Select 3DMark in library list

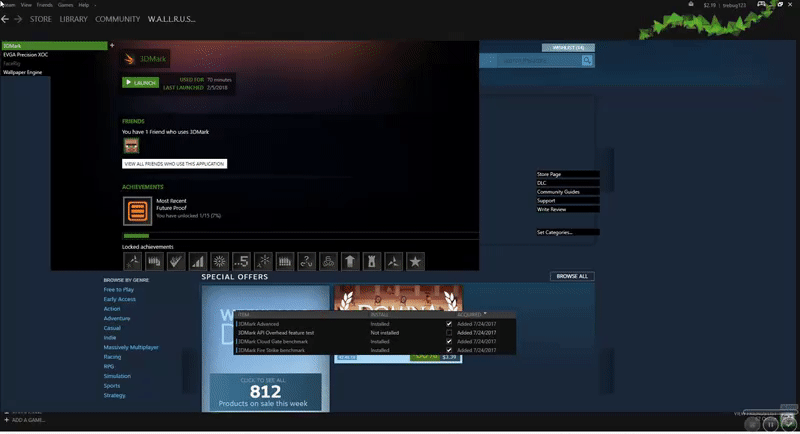point(54,46)
